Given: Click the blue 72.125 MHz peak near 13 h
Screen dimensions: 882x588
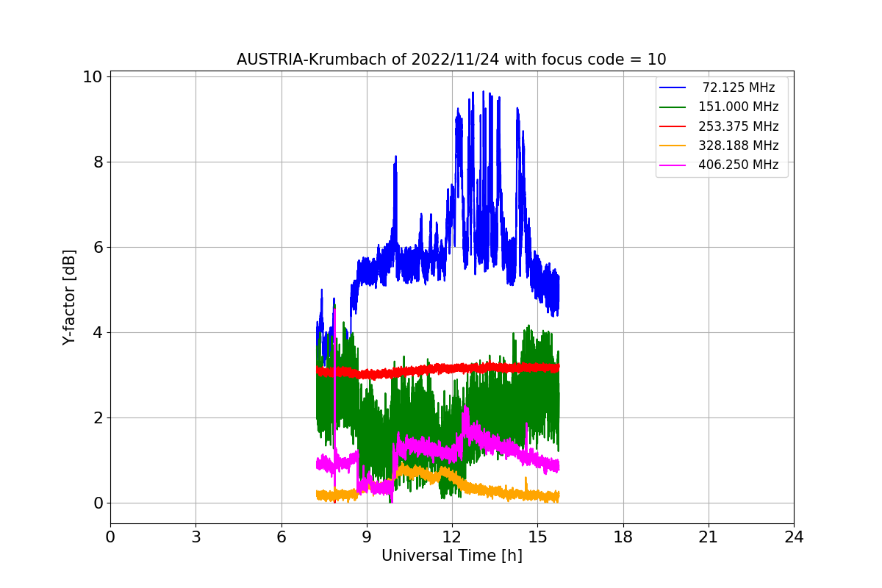Looking at the screenshot, I should point(483,93).
